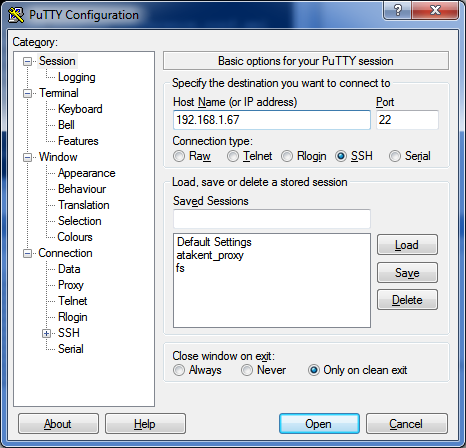Open the Appearance category
This screenshot has height=448, width=466.
[86, 173]
